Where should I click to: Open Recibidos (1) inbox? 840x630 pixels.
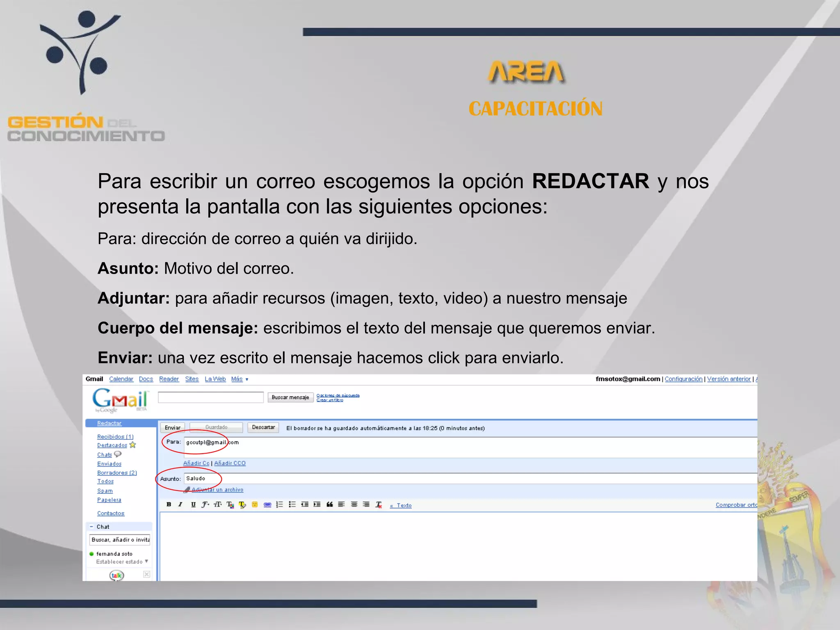115,437
